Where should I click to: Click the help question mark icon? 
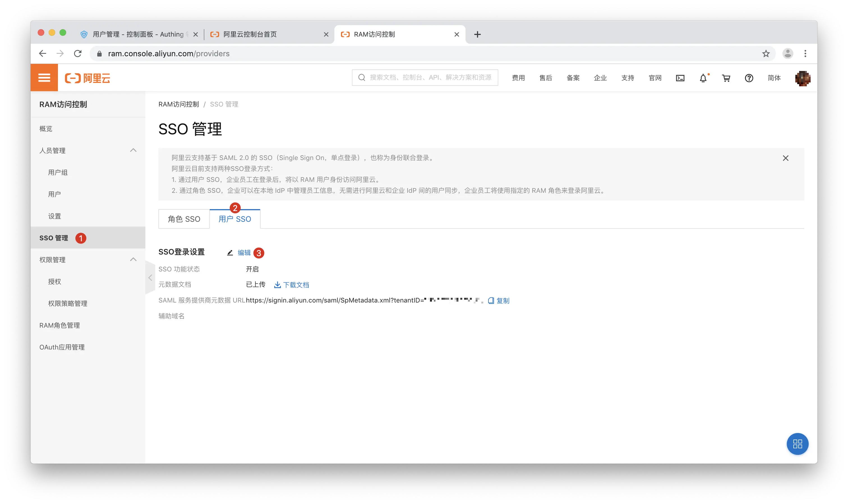coord(749,78)
